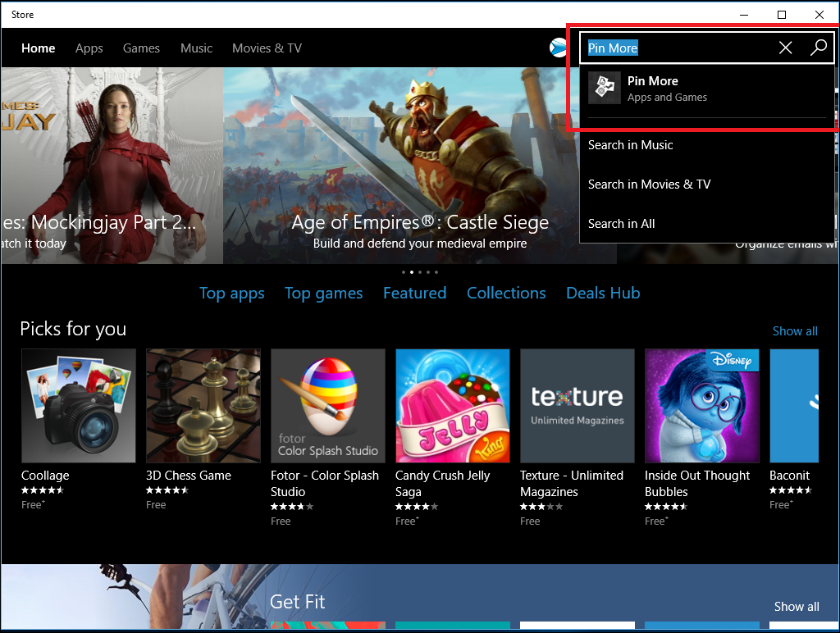Viewport: 840px width, 633px height.
Task: Open the Featured link
Action: 414,293
